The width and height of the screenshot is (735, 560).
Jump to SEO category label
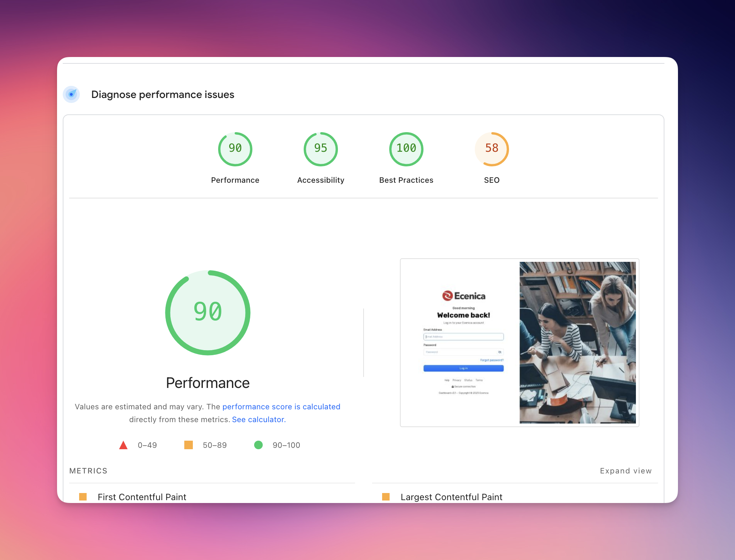tap(492, 180)
